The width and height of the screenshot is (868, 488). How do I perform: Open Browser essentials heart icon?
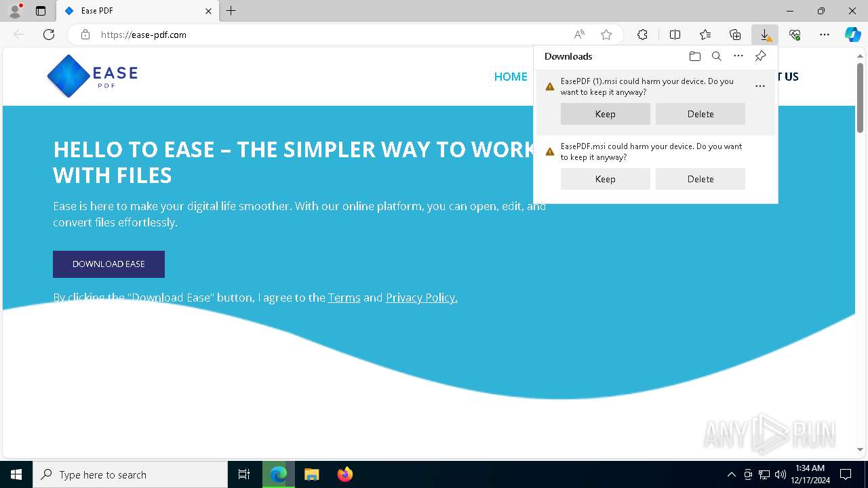(795, 35)
